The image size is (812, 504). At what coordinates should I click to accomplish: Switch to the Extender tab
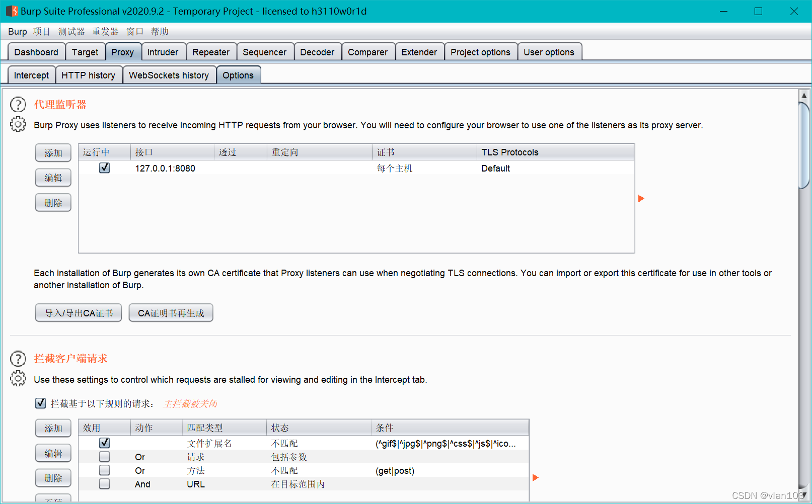tap(419, 52)
